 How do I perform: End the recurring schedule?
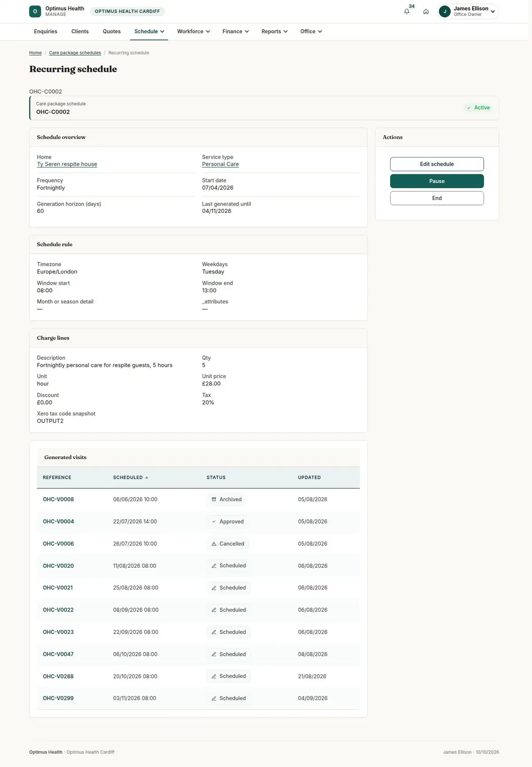[437, 198]
